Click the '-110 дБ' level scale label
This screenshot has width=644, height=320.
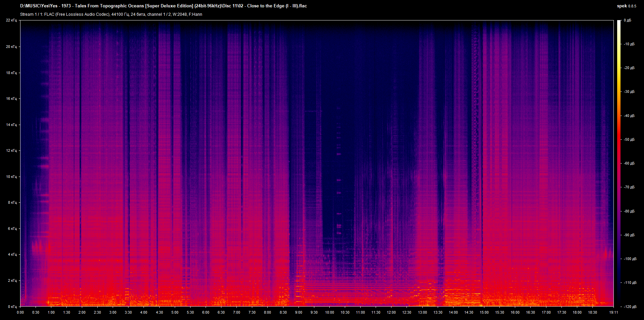pyautogui.click(x=630, y=283)
